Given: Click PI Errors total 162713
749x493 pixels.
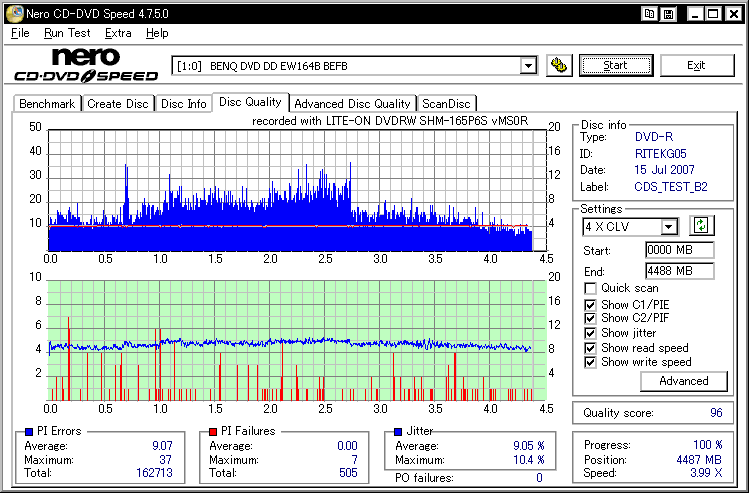Looking at the screenshot, I should [154, 473].
